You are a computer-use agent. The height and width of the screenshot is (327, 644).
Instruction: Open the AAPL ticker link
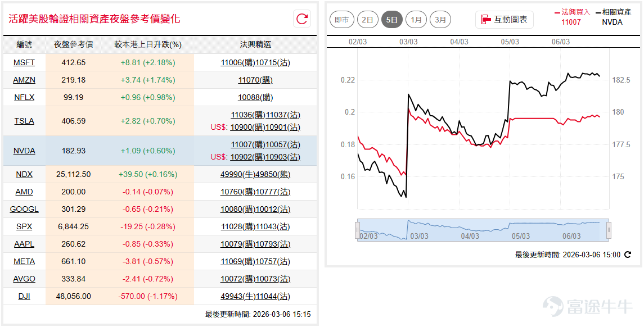[24, 244]
